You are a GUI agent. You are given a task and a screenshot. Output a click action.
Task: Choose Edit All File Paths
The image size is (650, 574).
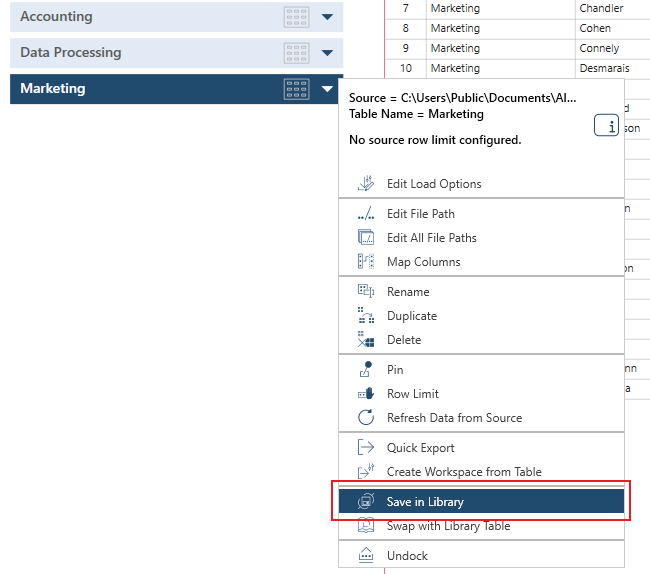point(481,238)
